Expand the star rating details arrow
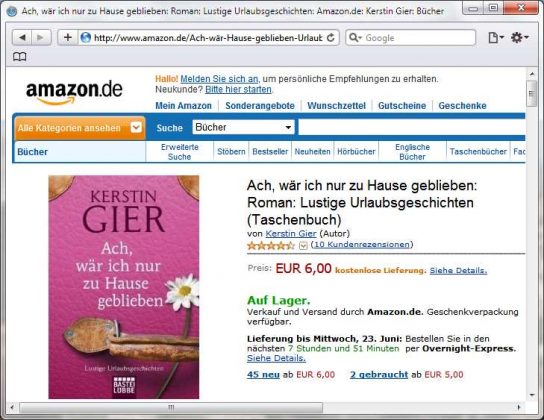Image resolution: width=544 pixels, height=420 pixels. 303,246
